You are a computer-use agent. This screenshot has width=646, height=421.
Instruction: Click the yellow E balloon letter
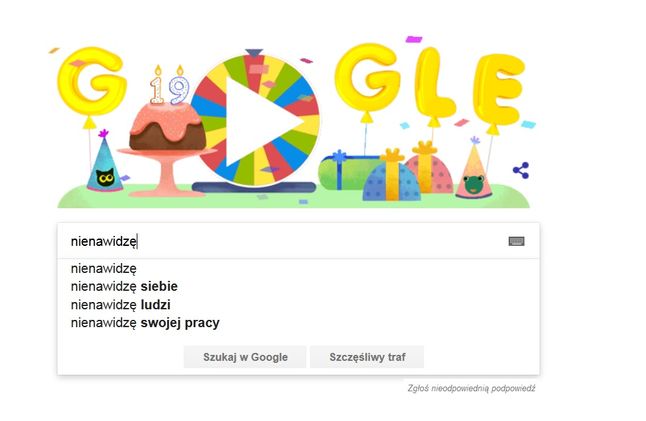(x=497, y=89)
